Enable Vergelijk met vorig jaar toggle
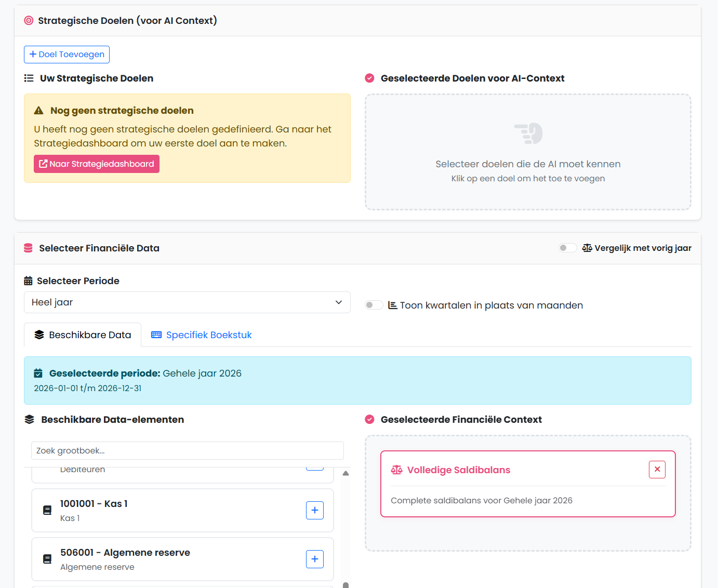Viewport: 718px width, 588px height. pos(567,248)
